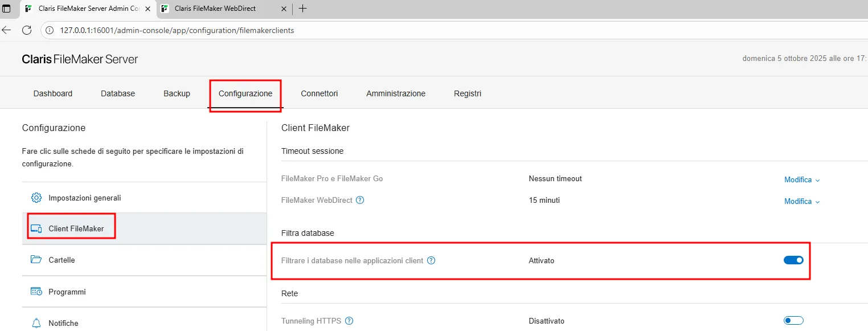
Task: Open the Notifiche bell icon
Action: [x=36, y=322]
